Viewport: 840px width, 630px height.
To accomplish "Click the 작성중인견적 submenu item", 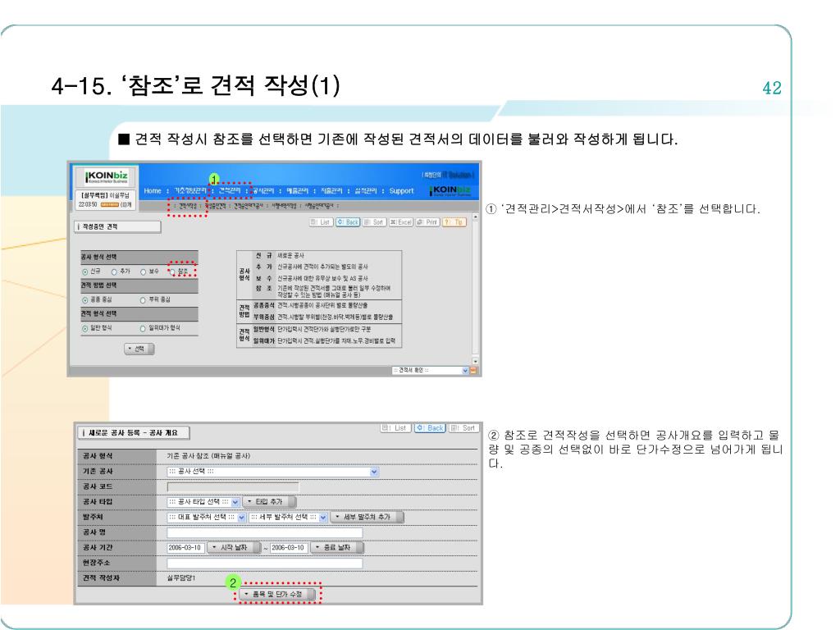I will tap(215, 206).
